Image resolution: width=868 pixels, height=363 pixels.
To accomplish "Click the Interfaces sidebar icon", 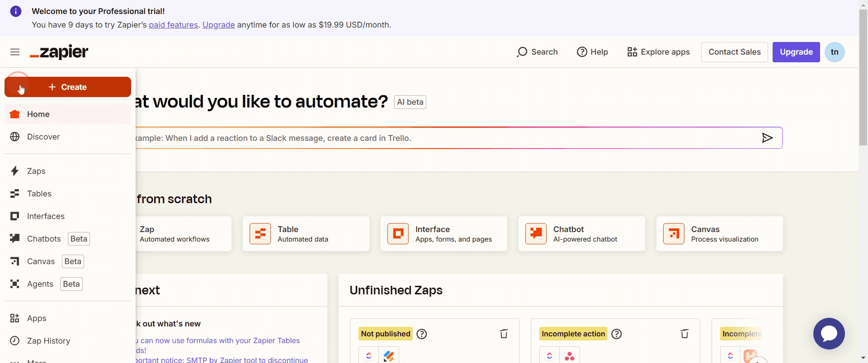I will tap(15, 216).
